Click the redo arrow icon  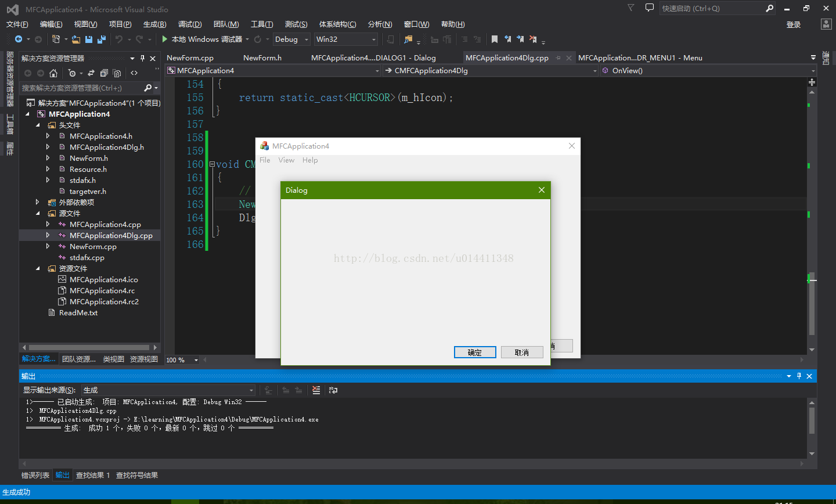139,39
